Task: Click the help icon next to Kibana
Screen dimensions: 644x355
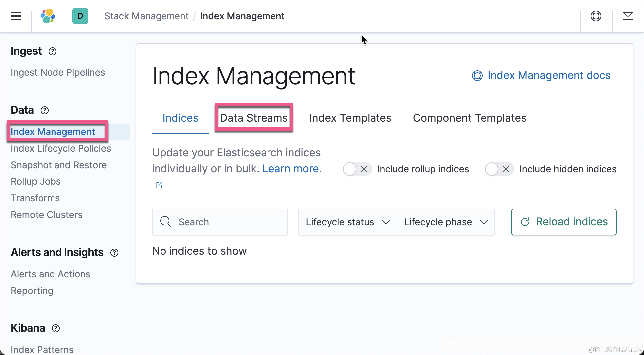Action: pyautogui.click(x=56, y=328)
